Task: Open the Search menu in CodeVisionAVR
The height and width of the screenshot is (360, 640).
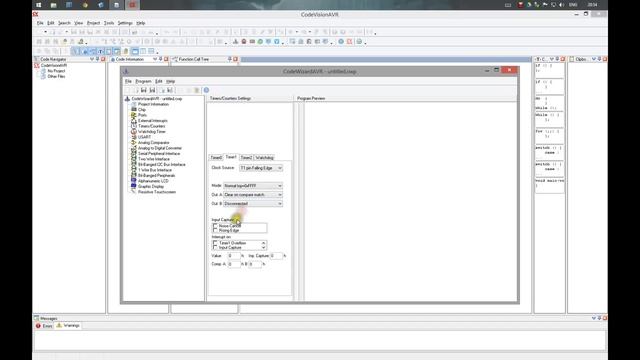Action: coord(64,23)
